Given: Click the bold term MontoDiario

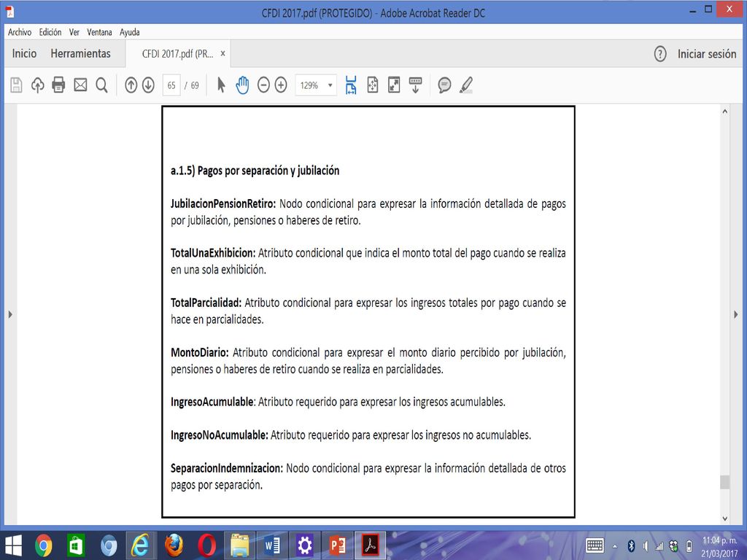Looking at the screenshot, I should [200, 352].
